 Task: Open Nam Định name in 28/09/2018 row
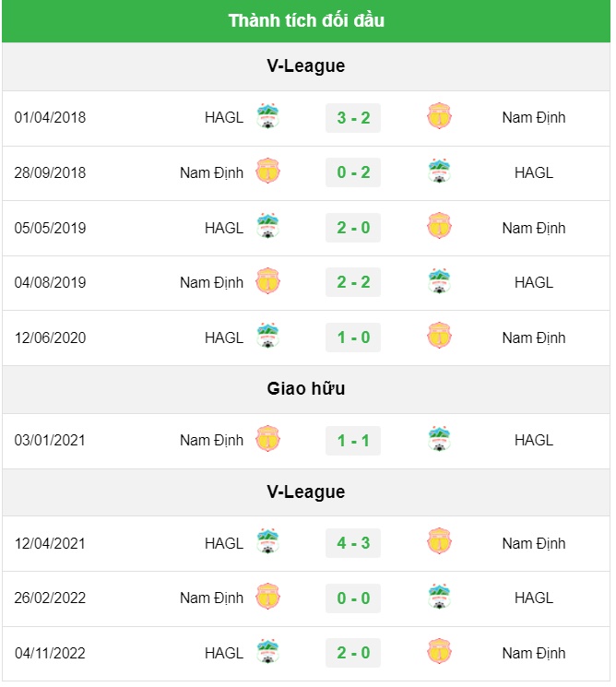[x=211, y=172]
